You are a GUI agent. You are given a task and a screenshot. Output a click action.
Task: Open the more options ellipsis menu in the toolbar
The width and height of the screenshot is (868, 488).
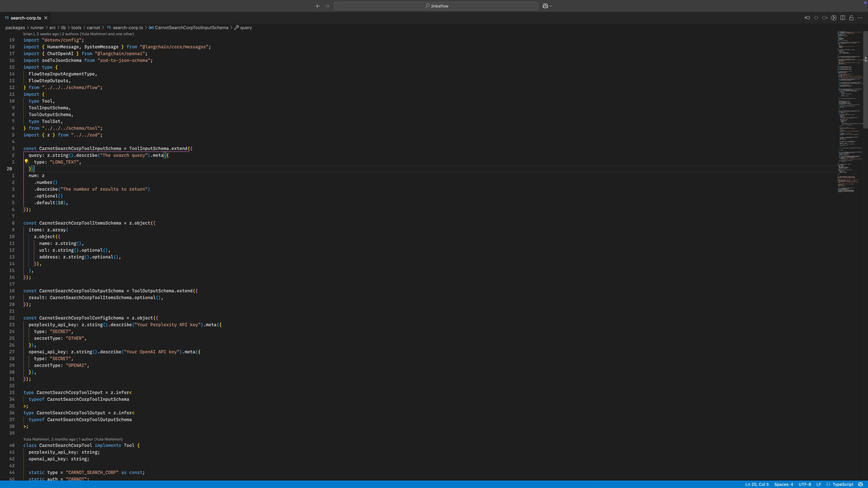[x=861, y=18]
